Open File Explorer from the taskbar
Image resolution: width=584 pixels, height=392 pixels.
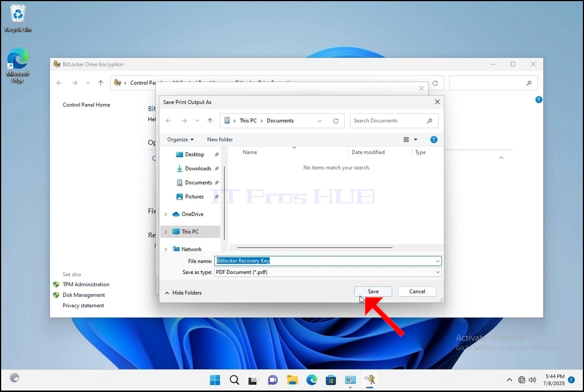point(293,380)
